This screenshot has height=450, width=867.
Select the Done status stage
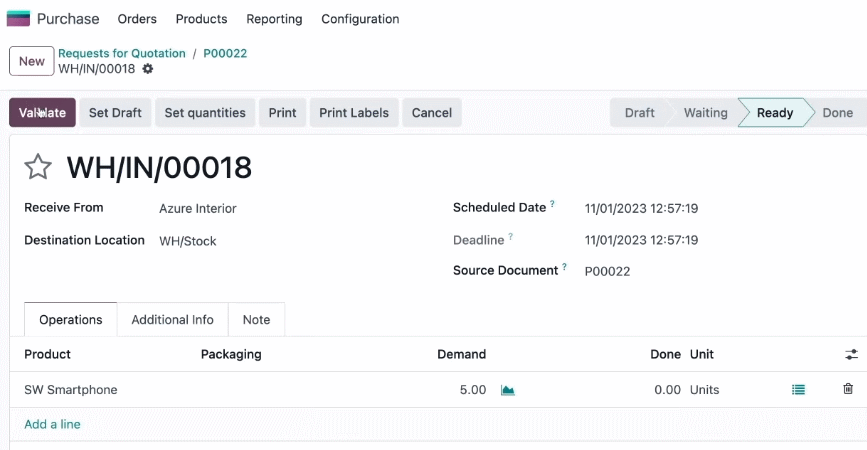(x=837, y=113)
